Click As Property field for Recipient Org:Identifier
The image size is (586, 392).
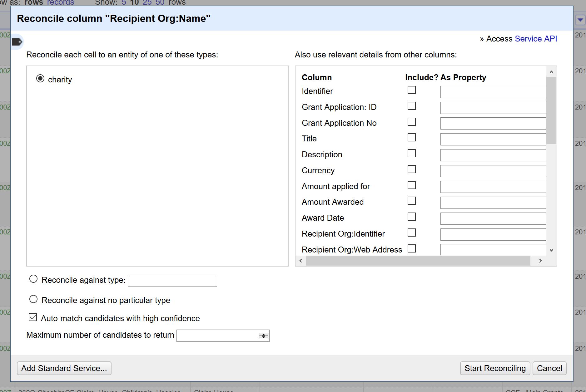(x=493, y=235)
